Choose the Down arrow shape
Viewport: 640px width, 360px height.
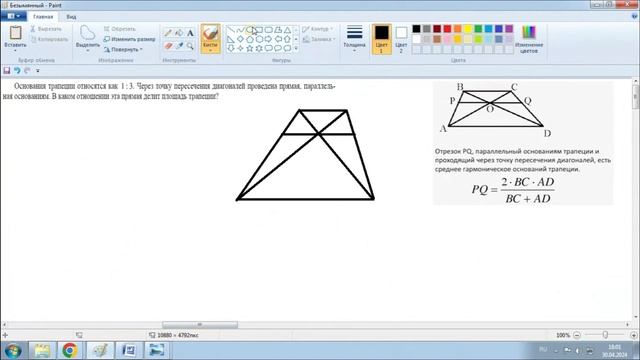(x=231, y=48)
